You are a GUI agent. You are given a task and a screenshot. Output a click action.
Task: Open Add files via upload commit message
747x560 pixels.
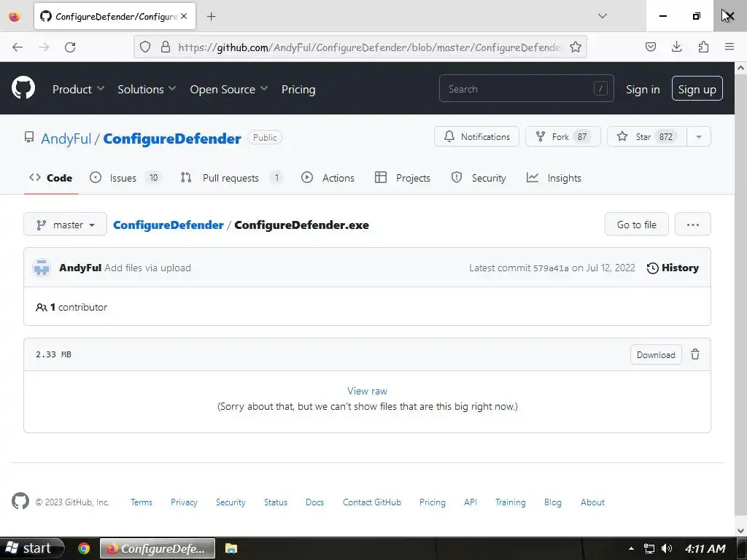click(147, 268)
